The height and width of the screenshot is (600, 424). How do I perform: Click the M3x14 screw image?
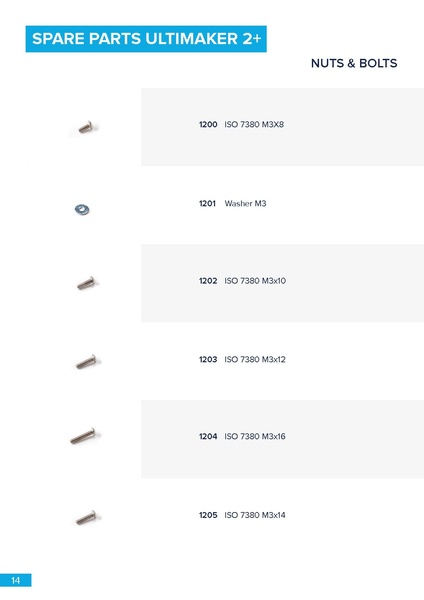coord(86,517)
